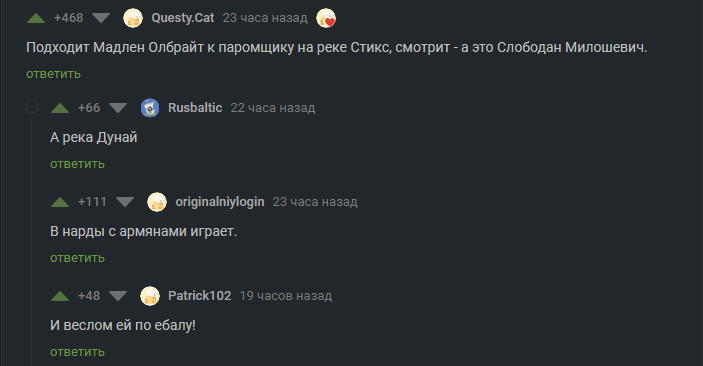Screen dimensions: 703x366
Task: Collapse the reply thread using minus box
Action: pyautogui.click(x=32, y=108)
